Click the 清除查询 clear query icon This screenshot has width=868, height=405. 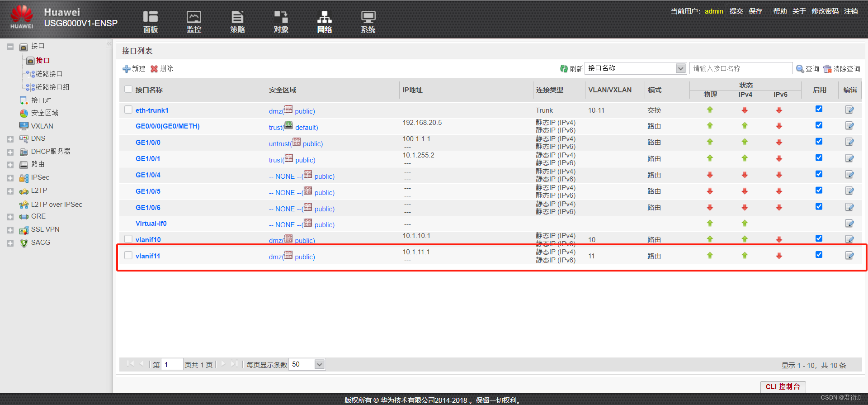[x=827, y=69]
